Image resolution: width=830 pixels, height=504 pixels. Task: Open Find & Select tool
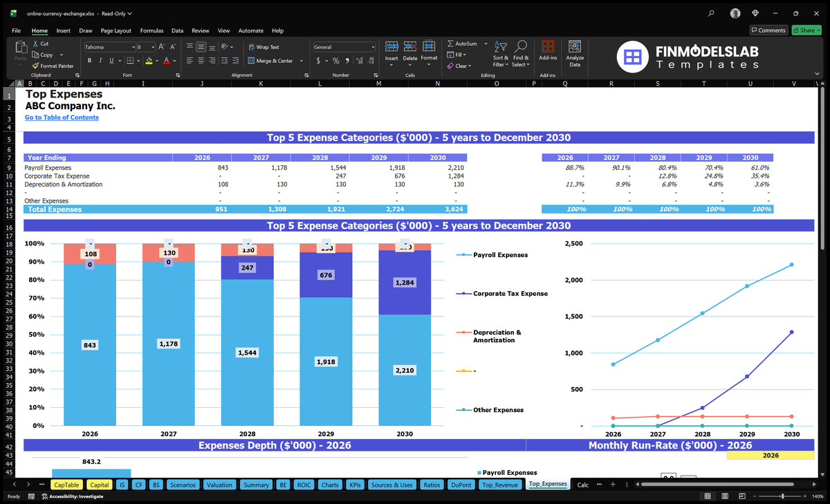521,53
